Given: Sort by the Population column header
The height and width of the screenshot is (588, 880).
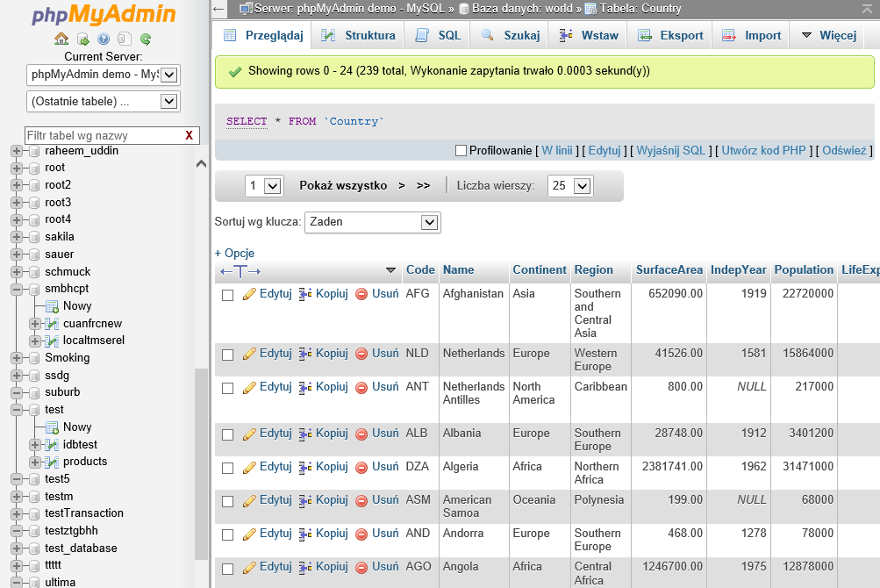Looking at the screenshot, I should click(x=804, y=270).
